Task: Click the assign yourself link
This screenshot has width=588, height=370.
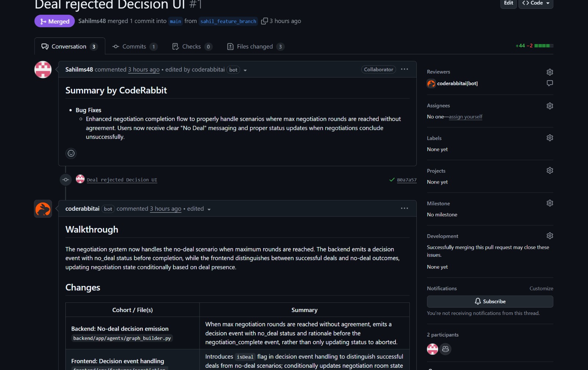Action: pos(465,117)
